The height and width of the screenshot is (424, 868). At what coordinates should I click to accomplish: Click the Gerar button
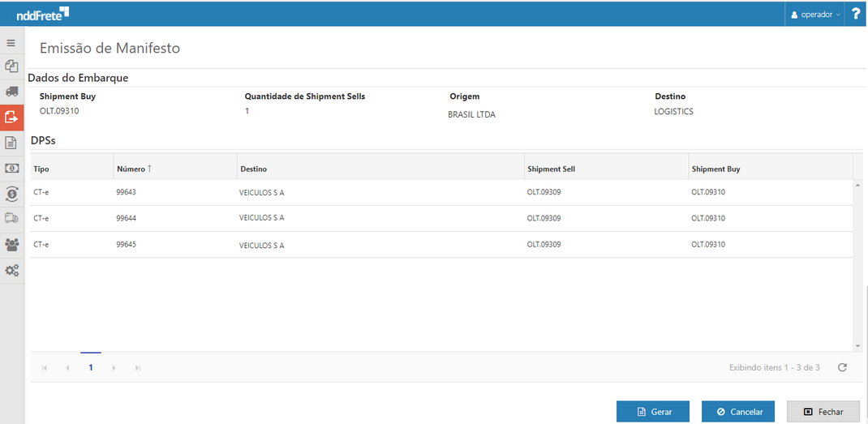click(653, 412)
